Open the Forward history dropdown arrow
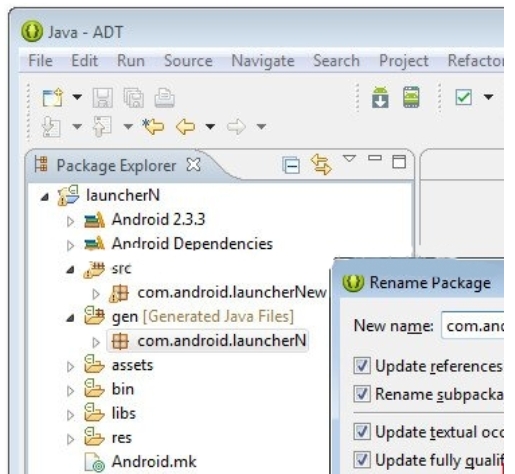The width and height of the screenshot is (515, 474). coord(261,127)
